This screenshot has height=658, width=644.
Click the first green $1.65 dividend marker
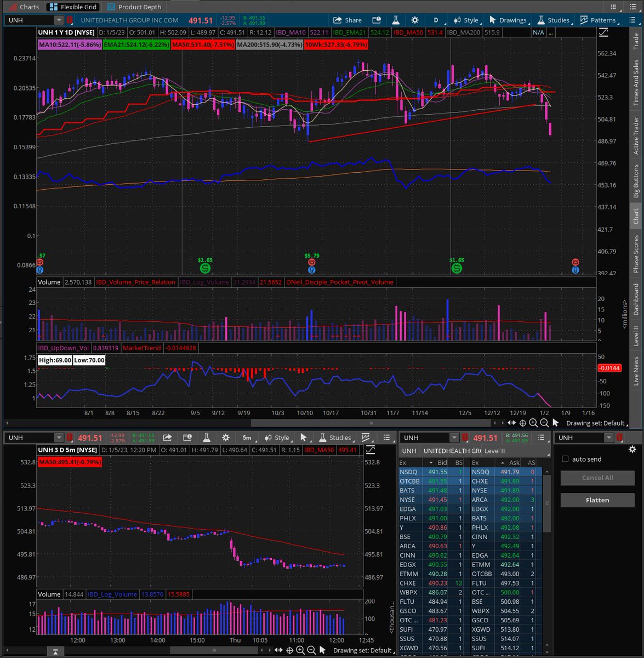205,268
